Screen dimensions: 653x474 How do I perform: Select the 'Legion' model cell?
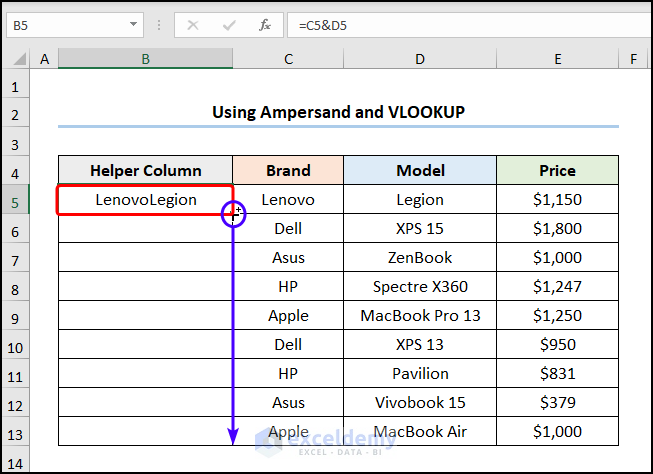(x=420, y=200)
